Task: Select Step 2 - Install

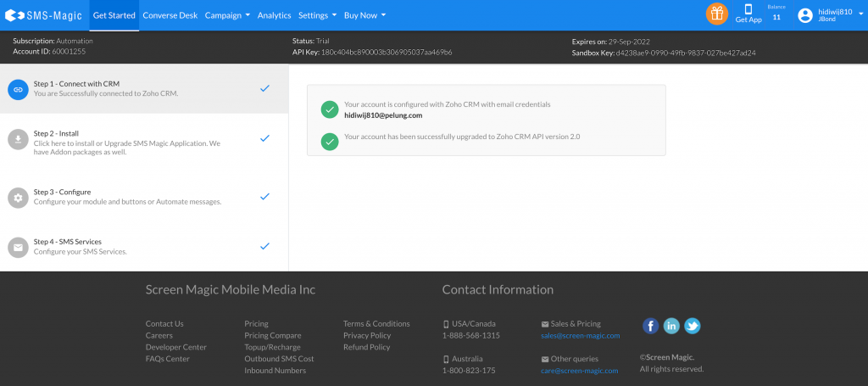Action: 144,143
